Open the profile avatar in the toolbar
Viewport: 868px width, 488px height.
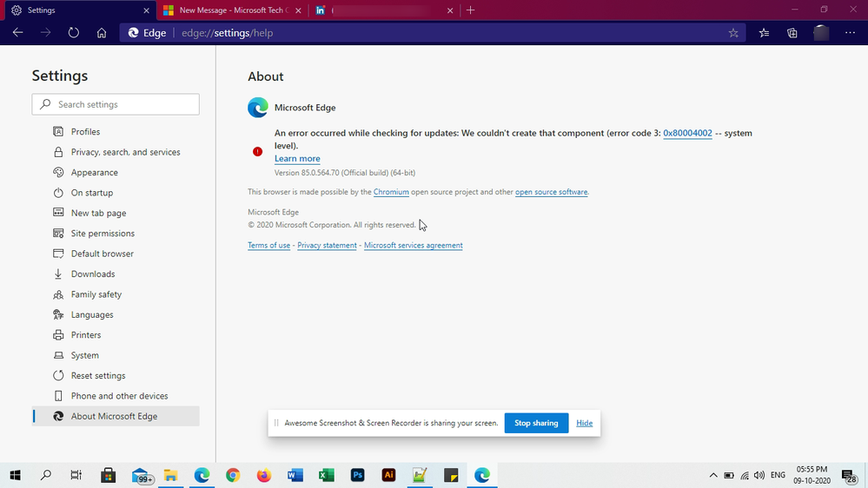tap(821, 33)
